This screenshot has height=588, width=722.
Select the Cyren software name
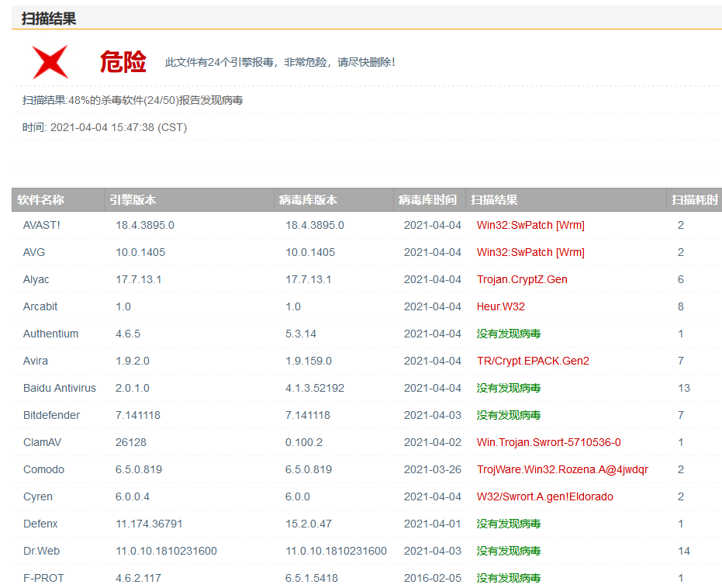tap(38, 496)
